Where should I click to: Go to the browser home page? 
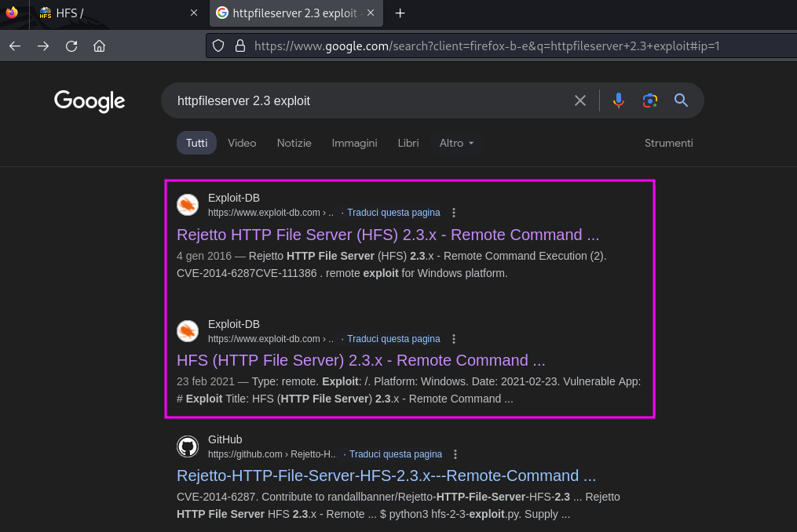(99, 46)
